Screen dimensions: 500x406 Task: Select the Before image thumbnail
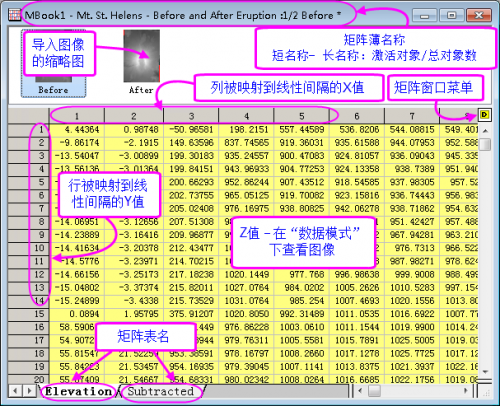click(54, 63)
